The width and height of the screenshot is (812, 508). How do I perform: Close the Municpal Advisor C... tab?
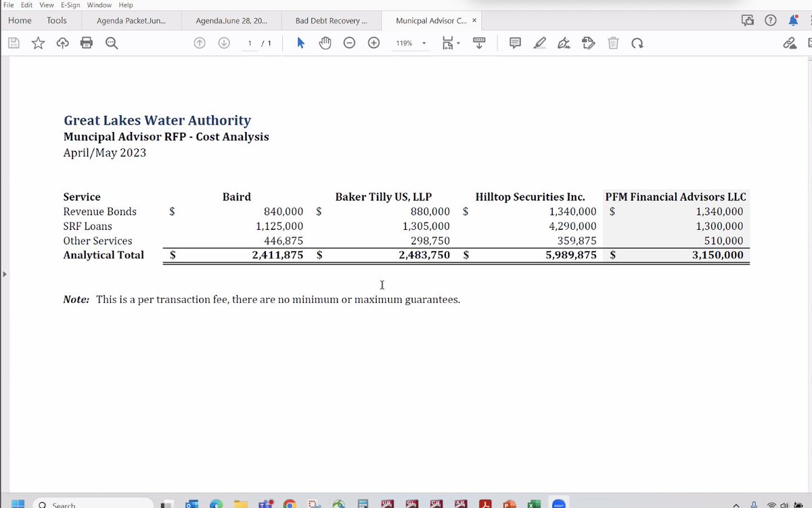click(474, 20)
